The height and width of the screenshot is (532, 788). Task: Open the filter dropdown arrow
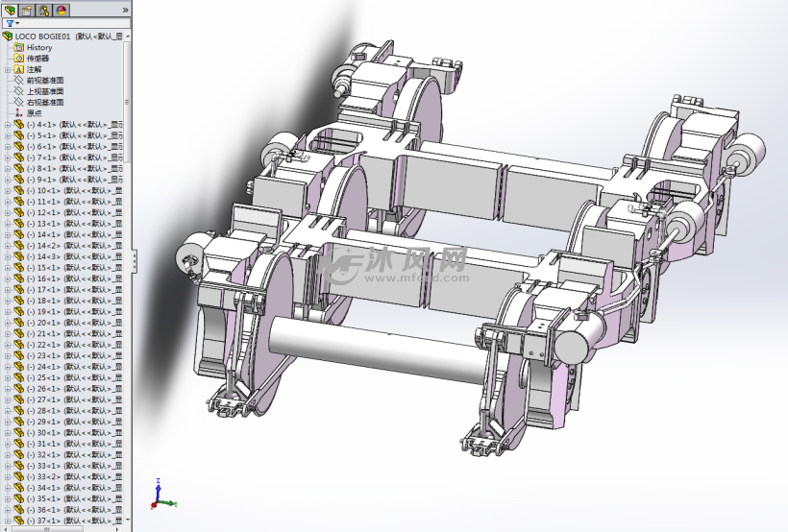(x=17, y=23)
